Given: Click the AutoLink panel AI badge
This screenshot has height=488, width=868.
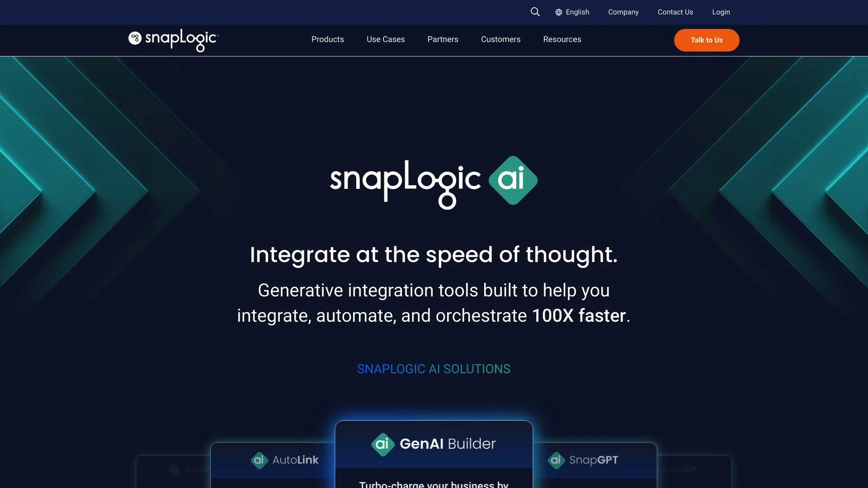Looking at the screenshot, I should (259, 460).
